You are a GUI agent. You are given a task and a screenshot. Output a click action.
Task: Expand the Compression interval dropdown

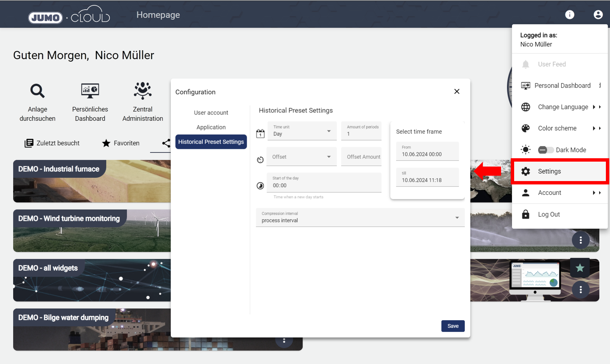360,217
